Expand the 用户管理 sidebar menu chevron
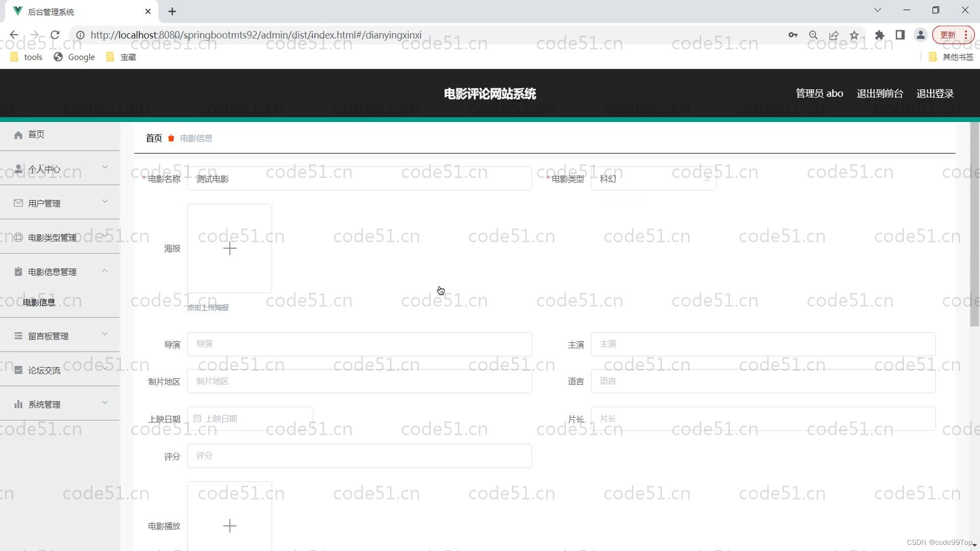Image resolution: width=980 pixels, height=551 pixels. (x=105, y=201)
